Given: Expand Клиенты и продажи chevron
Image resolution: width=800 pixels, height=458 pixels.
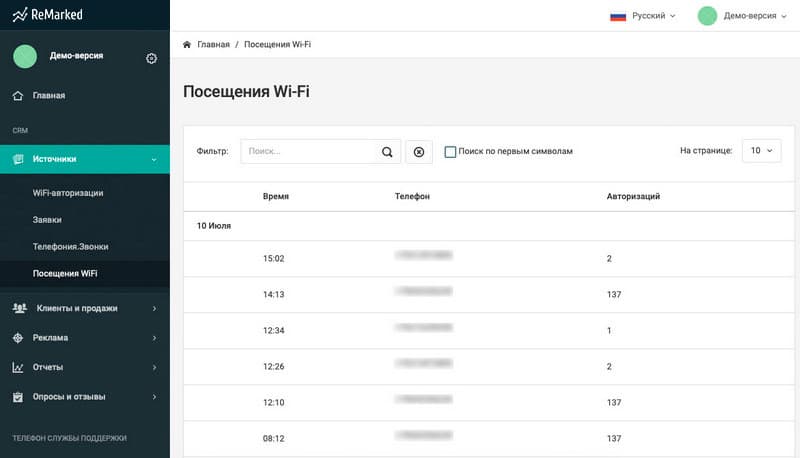Looking at the screenshot, I should pyautogui.click(x=154, y=309).
